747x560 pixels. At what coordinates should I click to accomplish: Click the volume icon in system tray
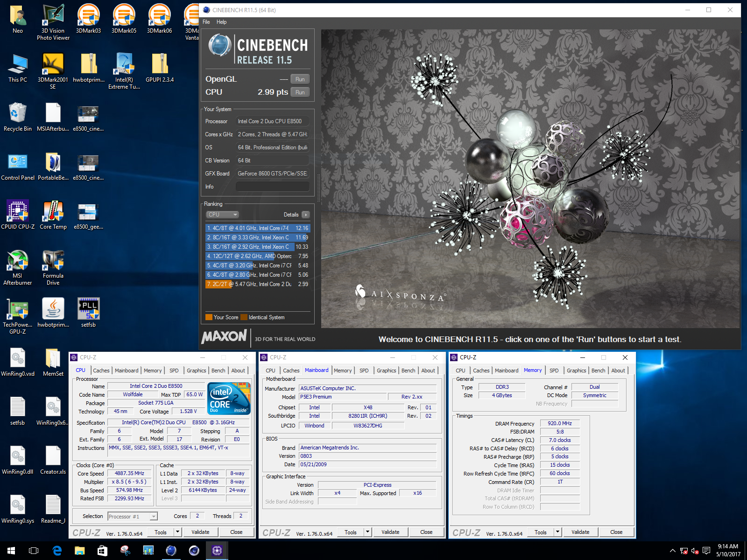[x=695, y=551]
